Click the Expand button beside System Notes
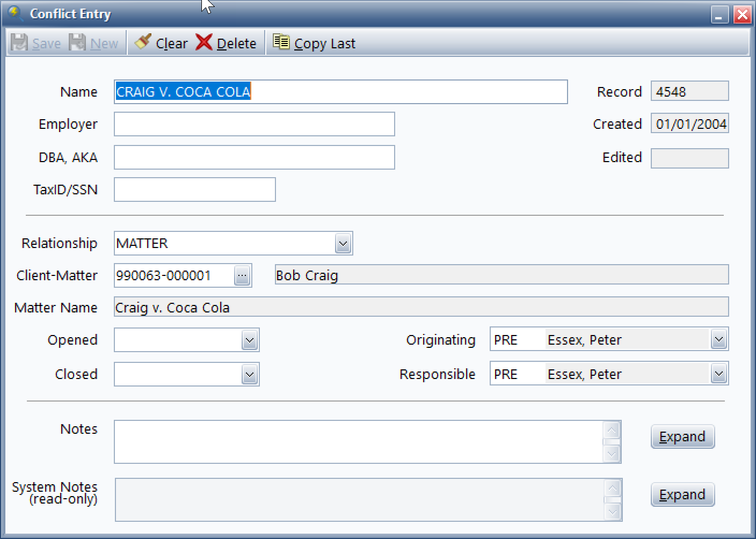This screenshot has height=539, width=756. (x=682, y=494)
